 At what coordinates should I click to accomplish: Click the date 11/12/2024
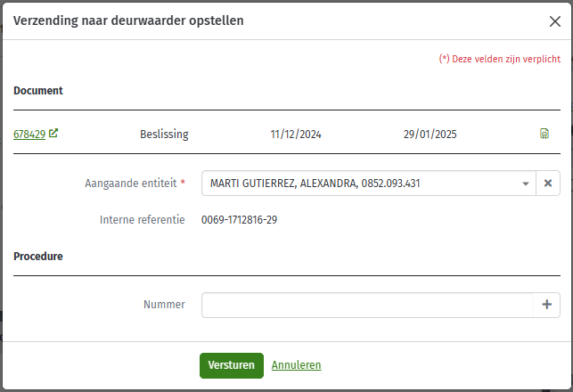[296, 135]
